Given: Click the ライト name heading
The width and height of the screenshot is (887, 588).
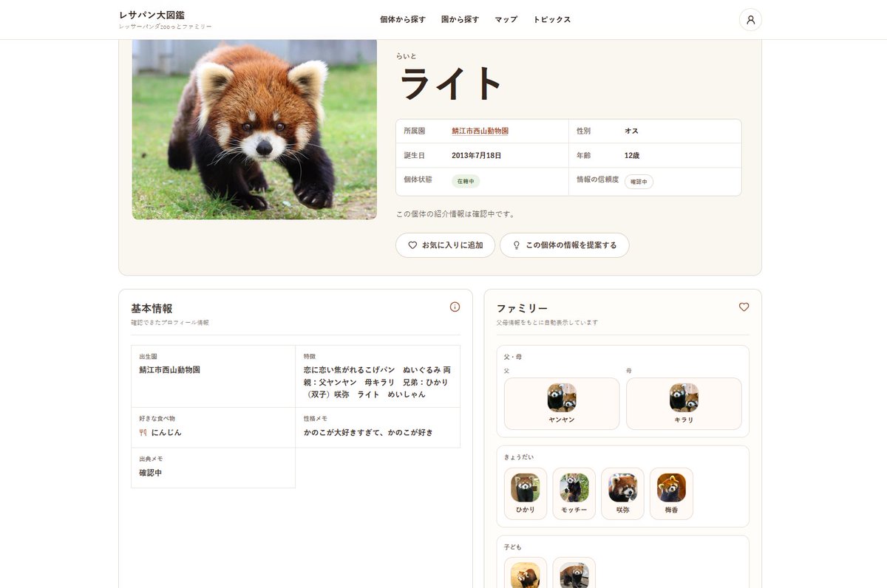Looking at the screenshot, I should pyautogui.click(x=451, y=83).
